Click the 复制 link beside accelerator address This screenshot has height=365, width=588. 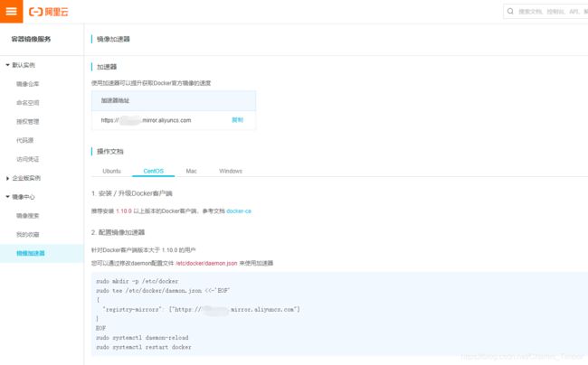[x=237, y=120]
